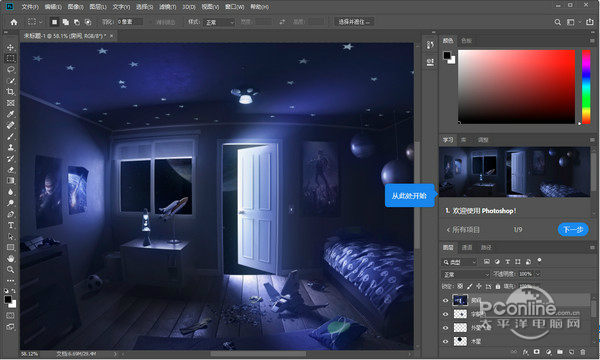The width and height of the screenshot is (600, 360).
Task: Select the Blur tool
Action: tap(10, 192)
